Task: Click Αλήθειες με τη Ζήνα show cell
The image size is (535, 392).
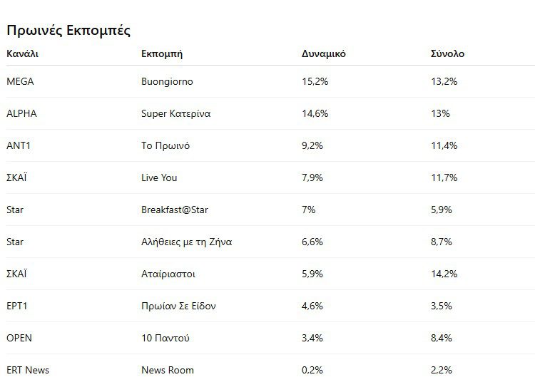Action: click(187, 242)
